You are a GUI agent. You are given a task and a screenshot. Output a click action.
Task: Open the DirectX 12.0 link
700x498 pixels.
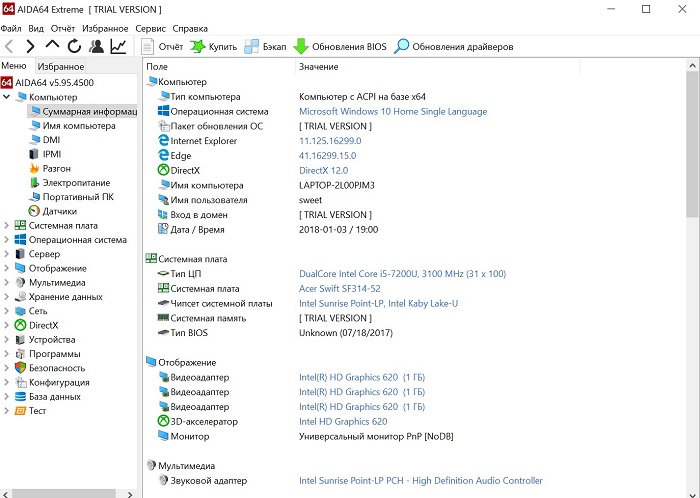point(323,170)
